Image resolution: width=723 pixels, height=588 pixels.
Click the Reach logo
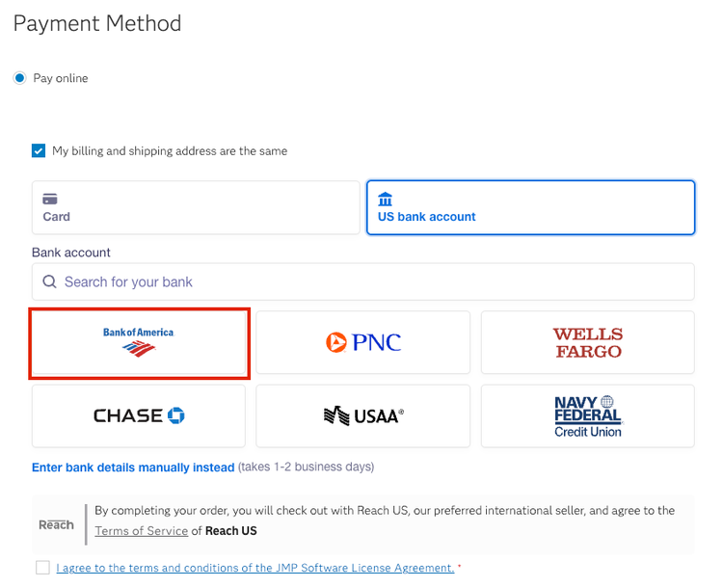click(56, 524)
